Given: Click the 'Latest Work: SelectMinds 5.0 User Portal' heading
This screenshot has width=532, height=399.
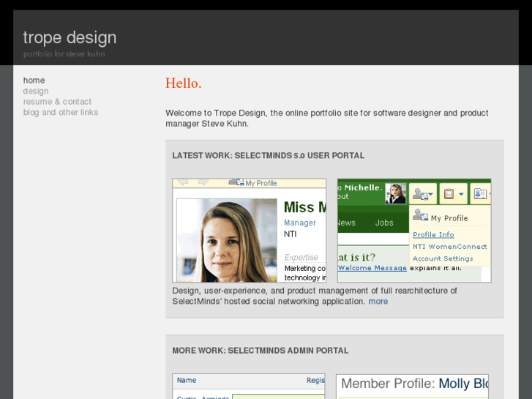Looking at the screenshot, I should (x=269, y=155).
